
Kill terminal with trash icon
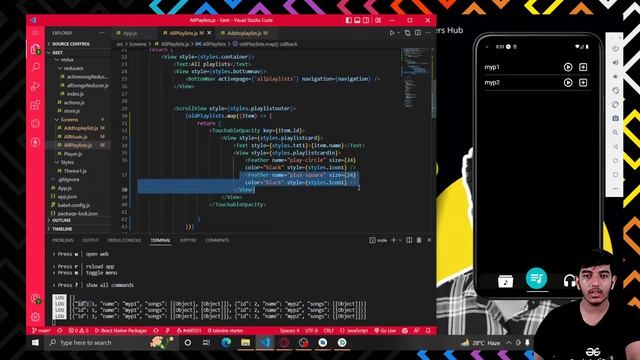tap(419, 240)
